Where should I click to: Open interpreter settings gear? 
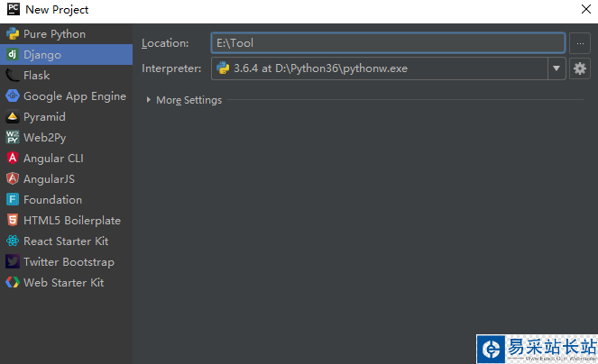(580, 68)
